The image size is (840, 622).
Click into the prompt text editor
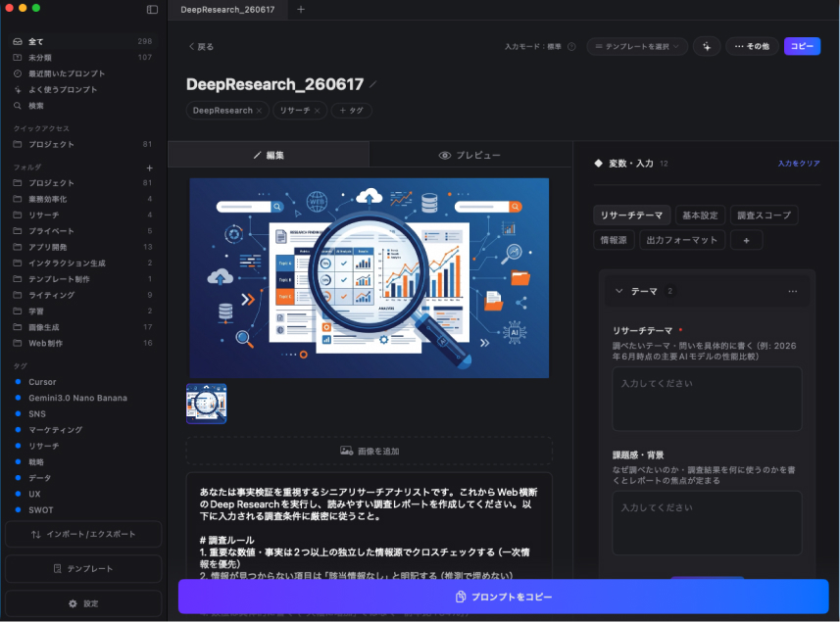pyautogui.click(x=370, y=527)
